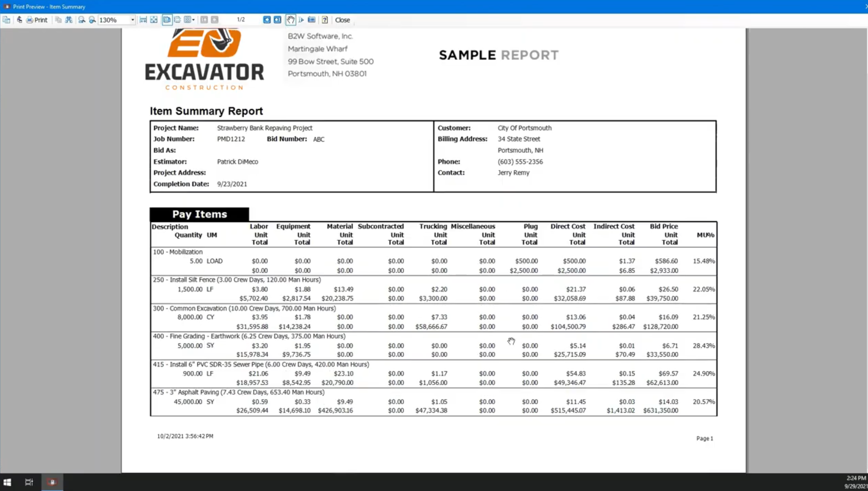The width and height of the screenshot is (868, 491).
Task: Select the Fit Whole Page icon
Action: [x=154, y=20]
